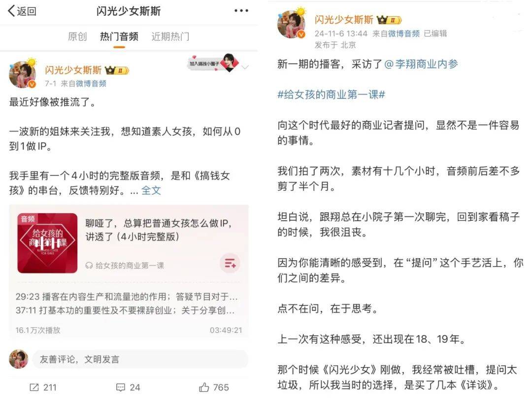This screenshot has height=399, width=532.
Task: Tap the back arrow labeled 返回
Action: pos(22,11)
